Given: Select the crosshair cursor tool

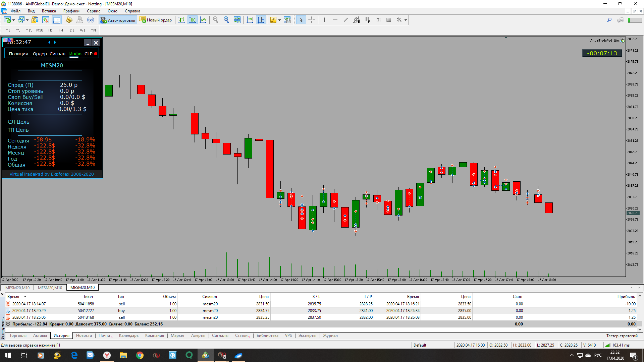Looking at the screenshot, I should 312,20.
